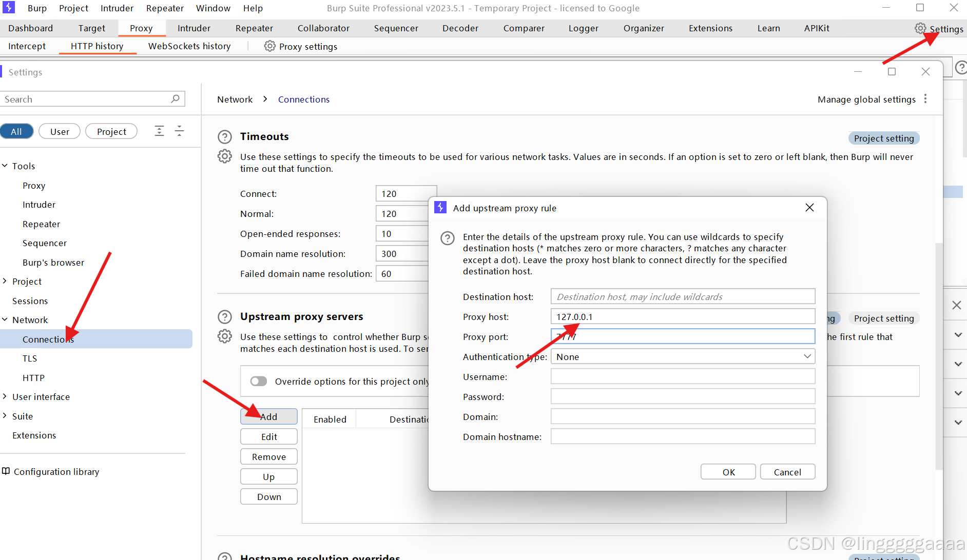
Task: Click collapse all sections icon
Action: point(179,131)
